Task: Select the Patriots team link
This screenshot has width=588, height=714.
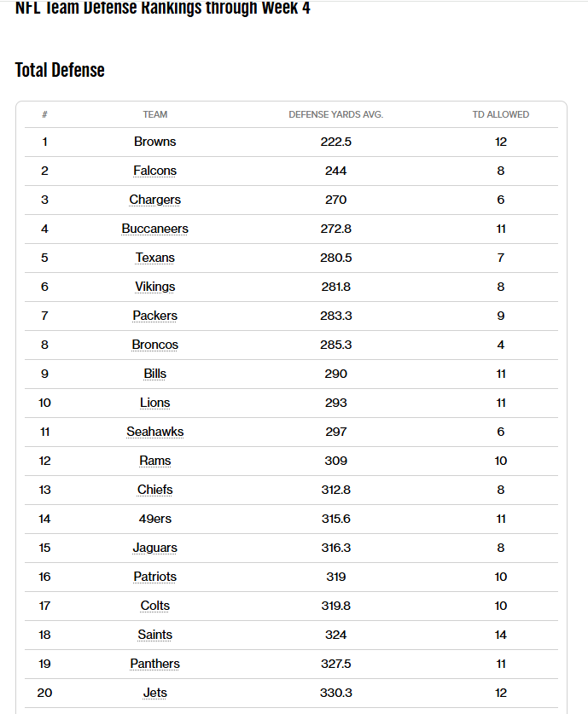Action: [155, 577]
